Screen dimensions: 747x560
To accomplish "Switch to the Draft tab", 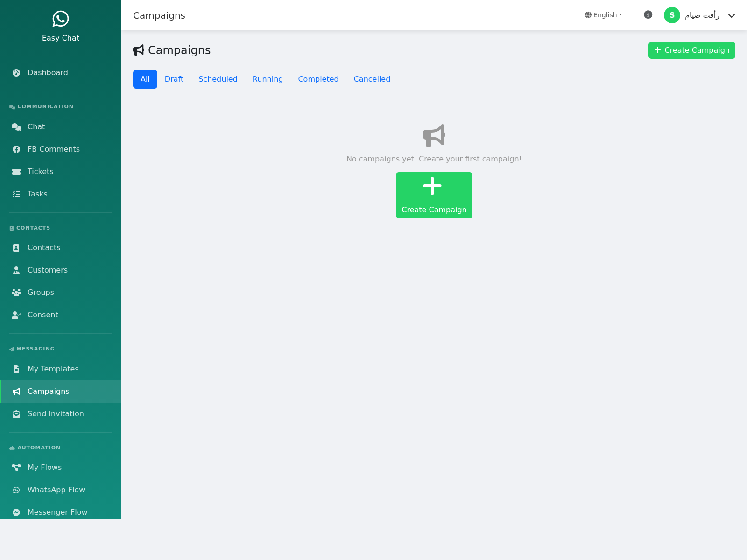I will click(174, 79).
